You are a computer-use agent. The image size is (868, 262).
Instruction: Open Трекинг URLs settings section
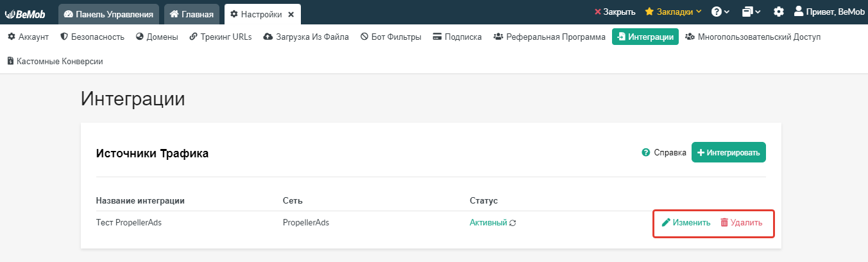pos(221,37)
